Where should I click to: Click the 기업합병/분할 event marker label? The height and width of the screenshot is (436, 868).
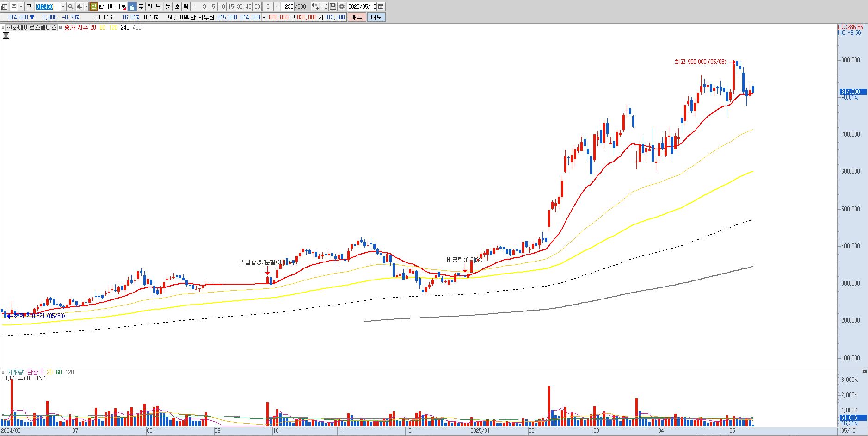point(267,262)
